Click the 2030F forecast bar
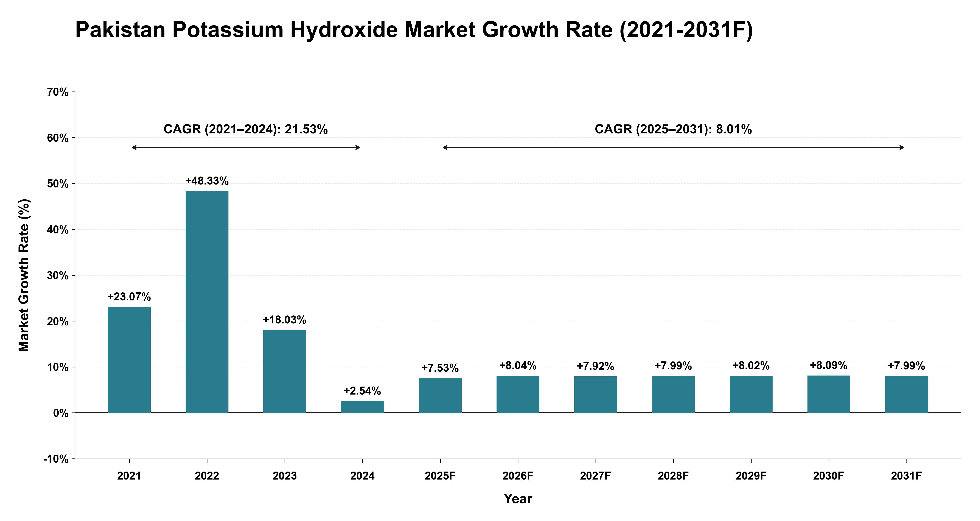Screen dimensions: 980x521 [829, 394]
